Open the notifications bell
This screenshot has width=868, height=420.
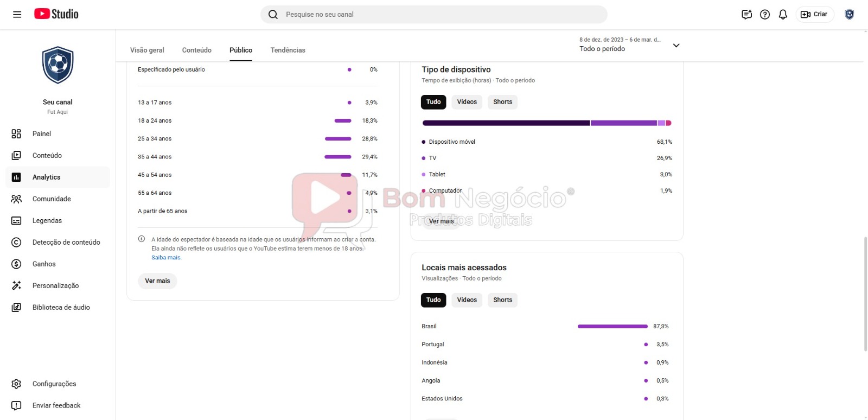[x=783, y=15]
